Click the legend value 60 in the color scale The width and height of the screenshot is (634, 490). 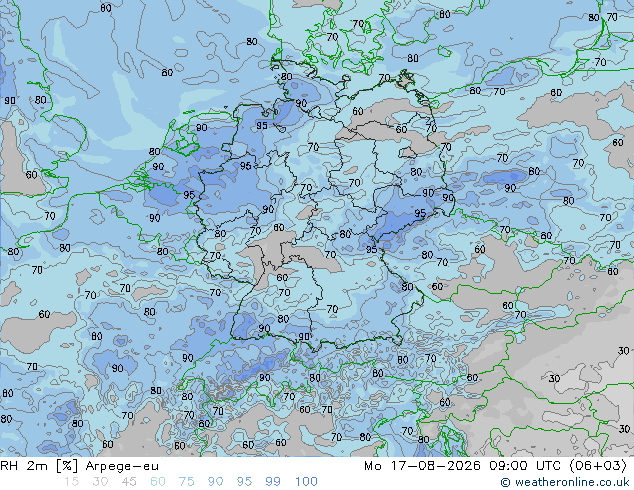point(158,482)
